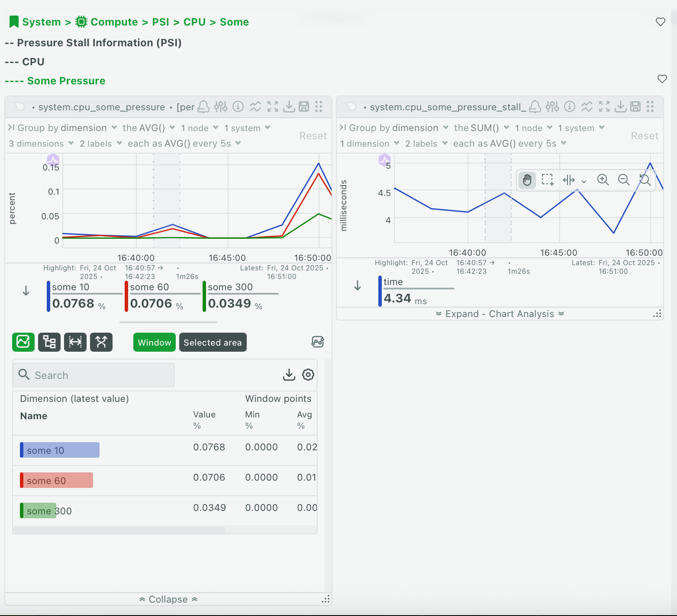The image size is (677, 616).
Task: Click CPU in the breadcrumb
Action: click(194, 22)
